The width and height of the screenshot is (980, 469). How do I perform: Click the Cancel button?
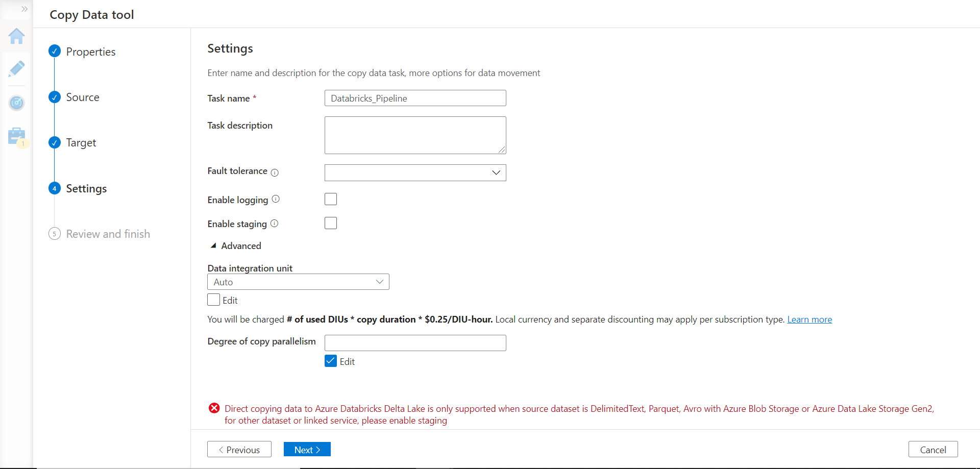tap(933, 450)
